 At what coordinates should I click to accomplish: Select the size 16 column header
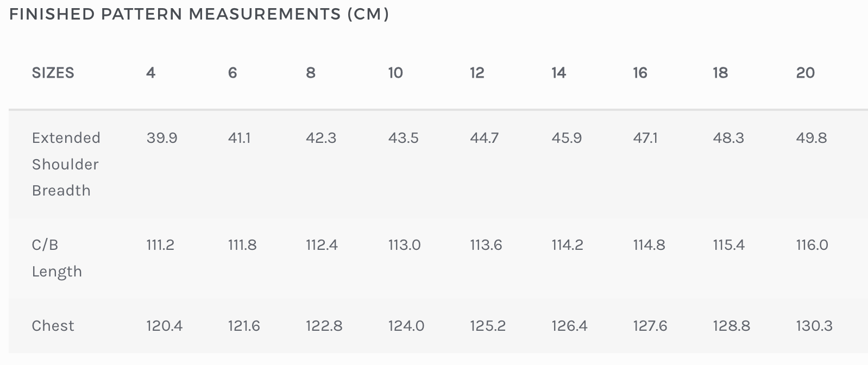coord(640,73)
